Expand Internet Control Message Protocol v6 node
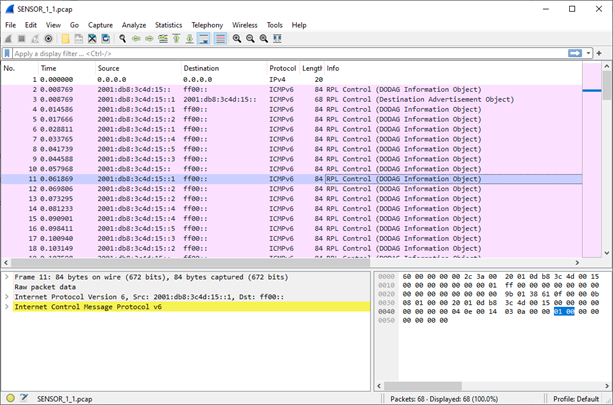Viewport: 613px width, 405px height. (7, 307)
